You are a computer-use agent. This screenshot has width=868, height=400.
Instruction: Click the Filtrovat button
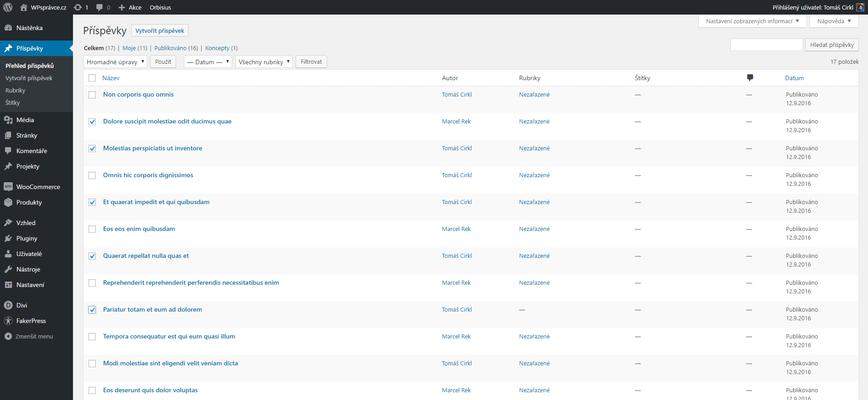312,62
